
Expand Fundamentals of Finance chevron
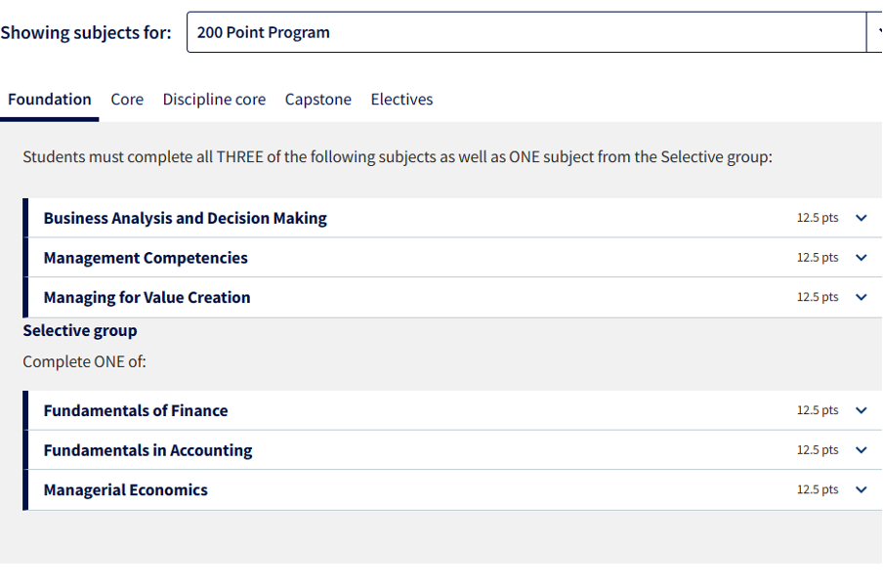click(861, 410)
